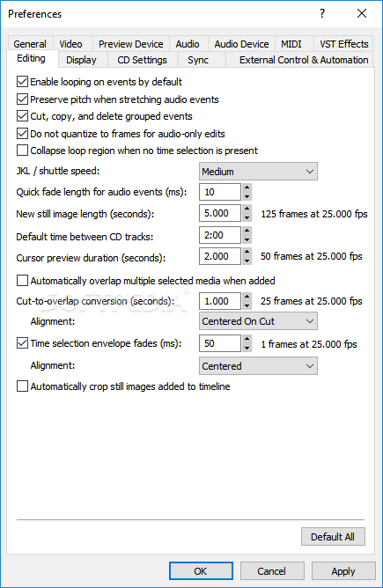Image resolution: width=383 pixels, height=588 pixels.
Task: Uncheck Preserve pitch when stretching audio events
Action: [23, 99]
